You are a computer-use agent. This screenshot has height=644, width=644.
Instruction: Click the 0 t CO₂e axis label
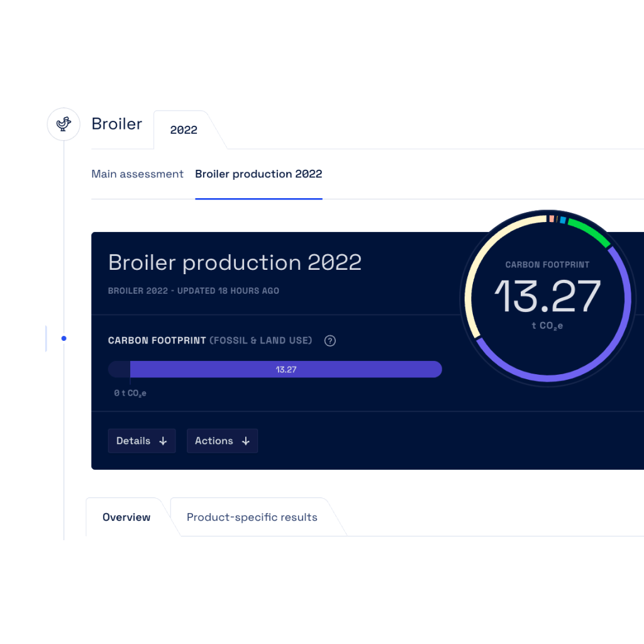(x=130, y=393)
